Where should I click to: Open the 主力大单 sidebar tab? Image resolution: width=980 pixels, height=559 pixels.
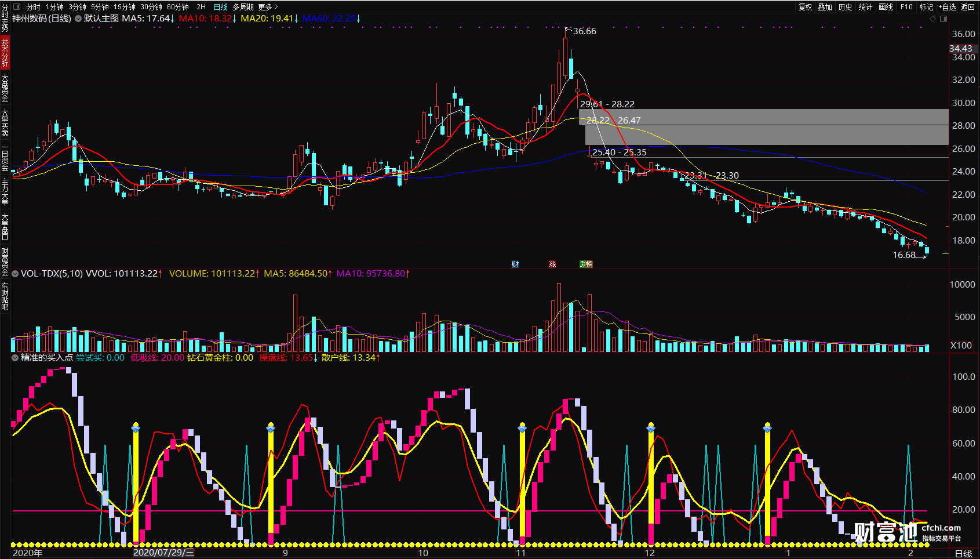[x=5, y=191]
